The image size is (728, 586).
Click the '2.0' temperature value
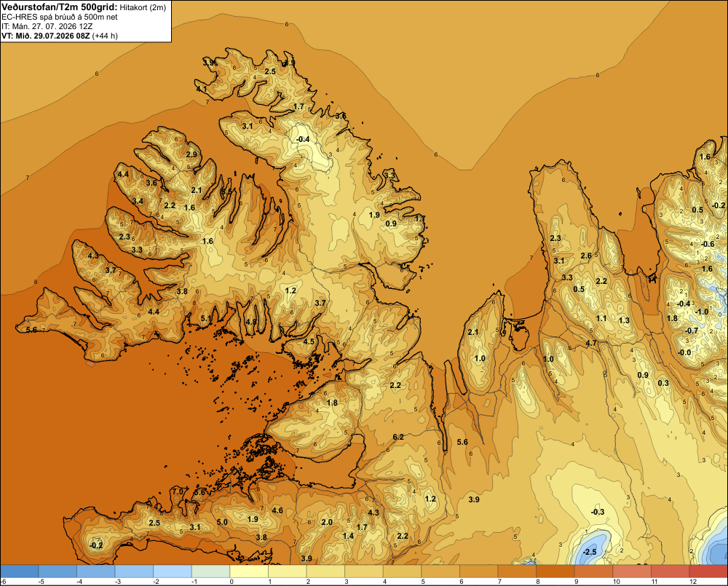(327, 522)
